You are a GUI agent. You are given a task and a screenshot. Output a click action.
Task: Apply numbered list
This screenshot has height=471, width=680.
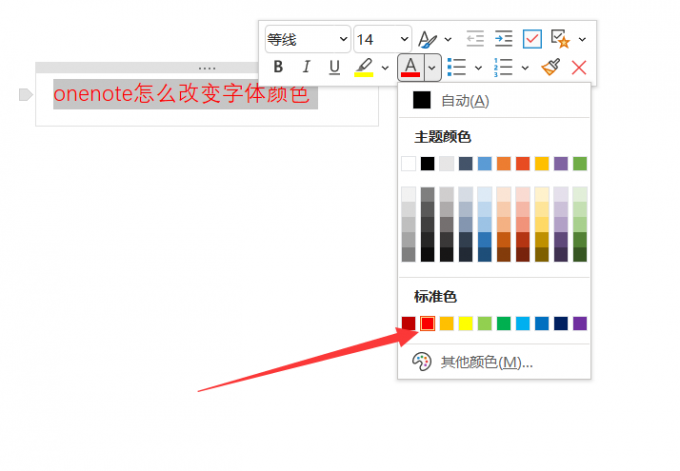click(x=503, y=67)
